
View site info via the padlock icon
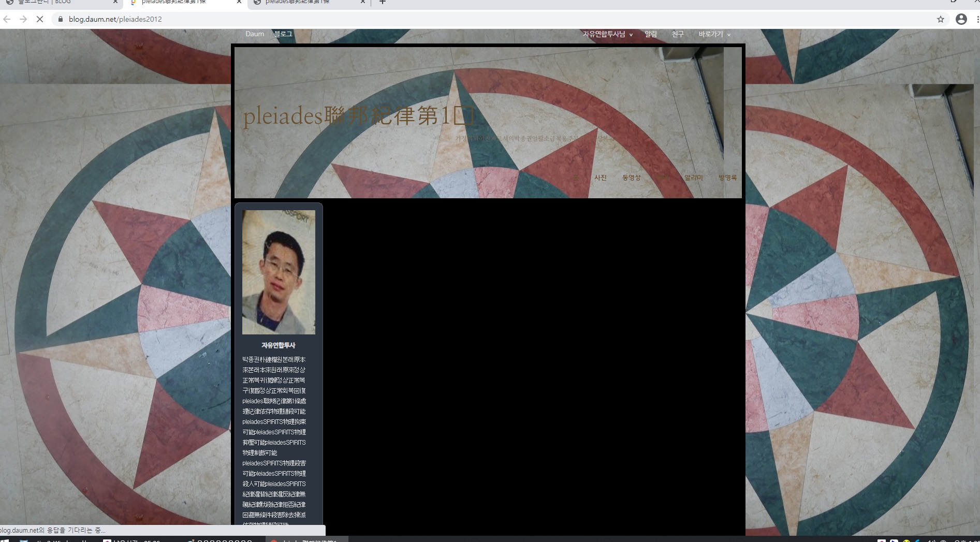pos(61,19)
